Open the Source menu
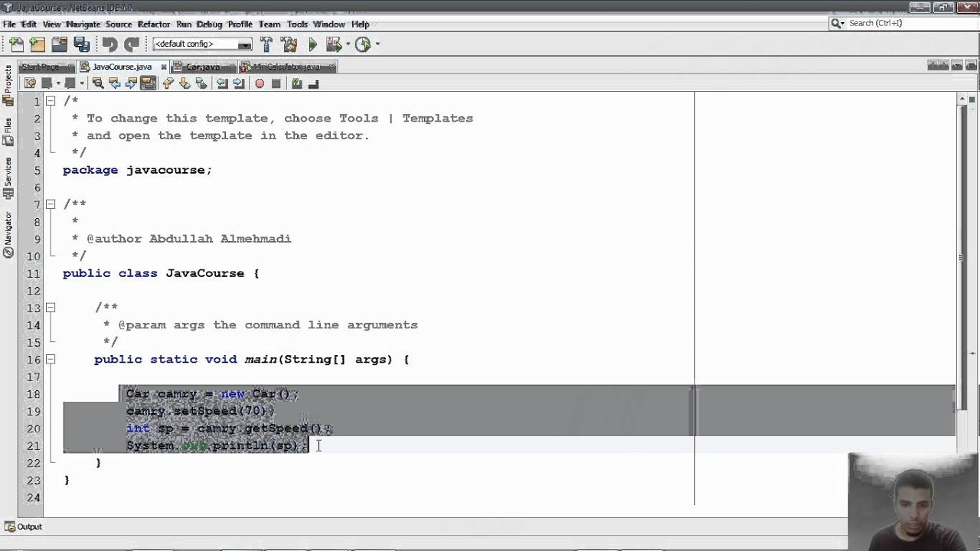Viewport: 980px width, 551px height. point(119,24)
